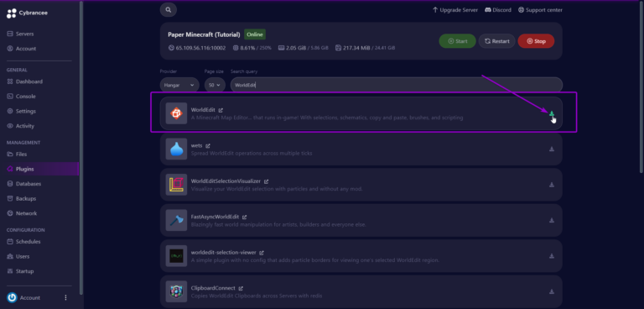
Task: Click the WorldEdit plugin logo thumbnail
Action: 176,113
